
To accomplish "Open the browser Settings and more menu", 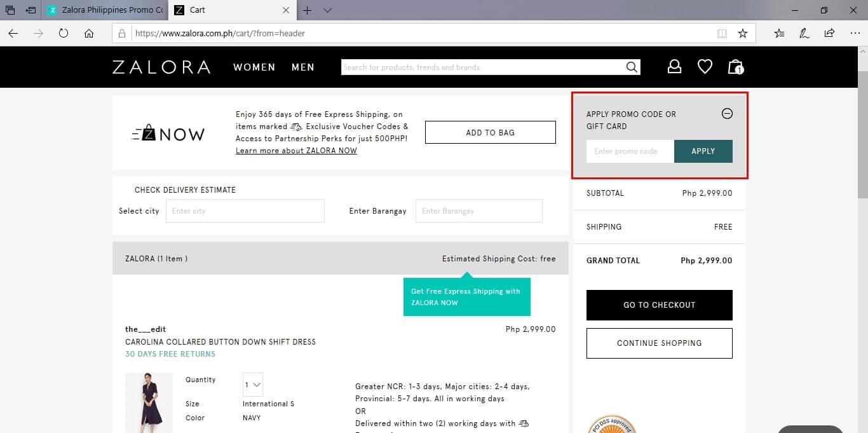I will click(854, 33).
